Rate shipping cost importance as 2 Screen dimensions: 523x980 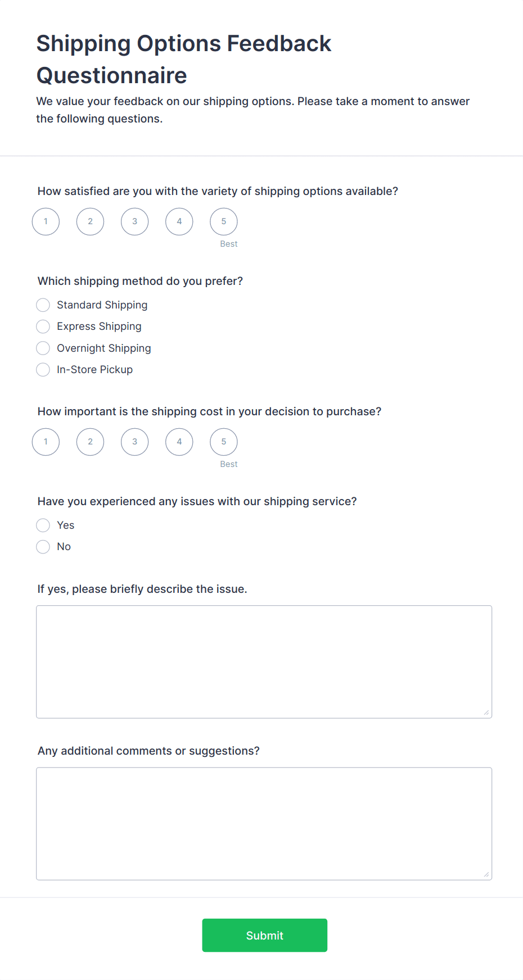[x=90, y=442]
